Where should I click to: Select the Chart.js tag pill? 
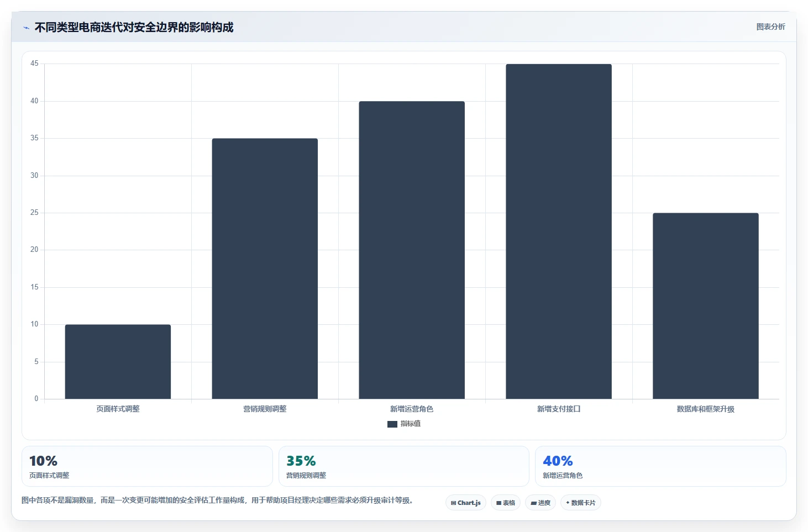466,503
